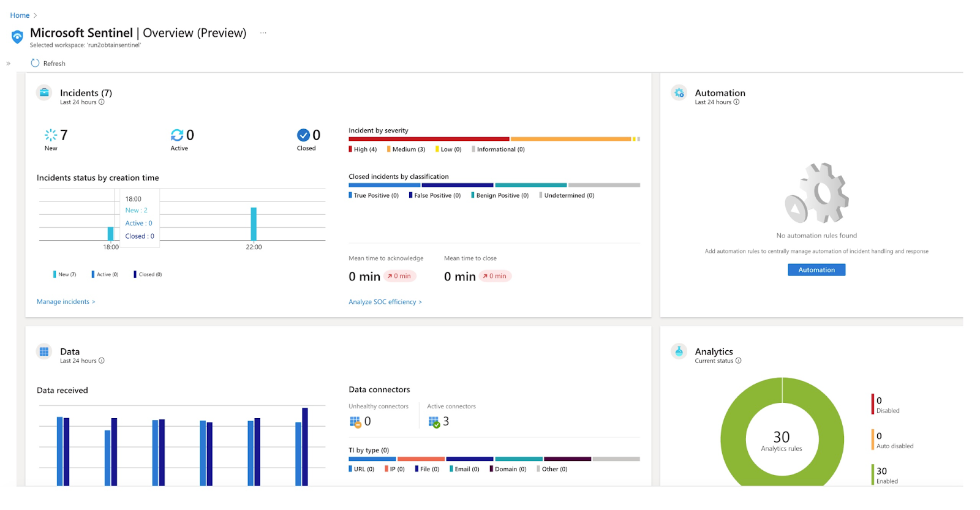Viewport: 980px width, 510px height.
Task: Click the URL (0) TI type legend
Action: coord(362,469)
